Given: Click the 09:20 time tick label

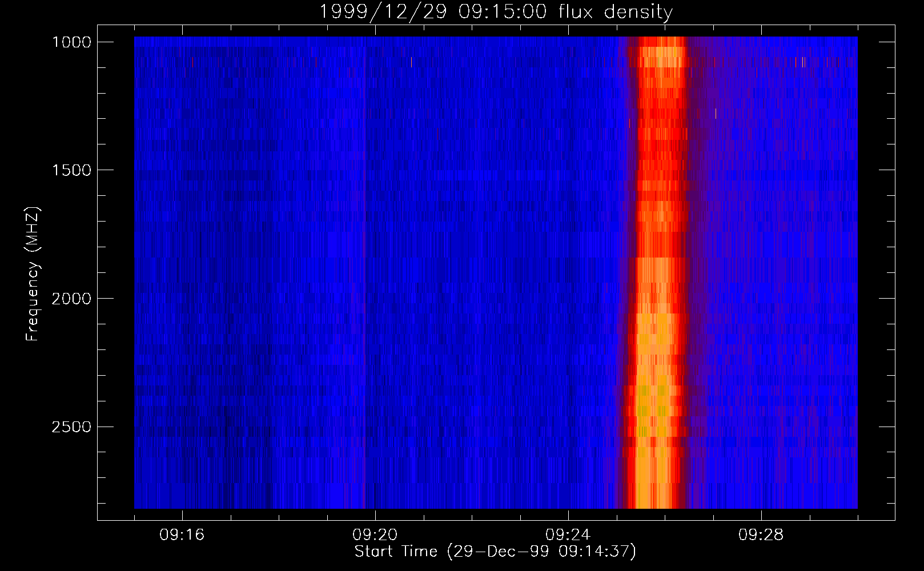Looking at the screenshot, I should point(375,535).
